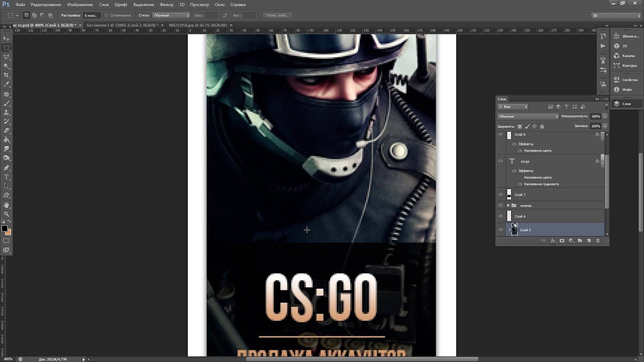Open Непрозрачность opacity dropdown arrow
Viewport: 644px width, 362px height.
pyautogui.click(x=605, y=116)
